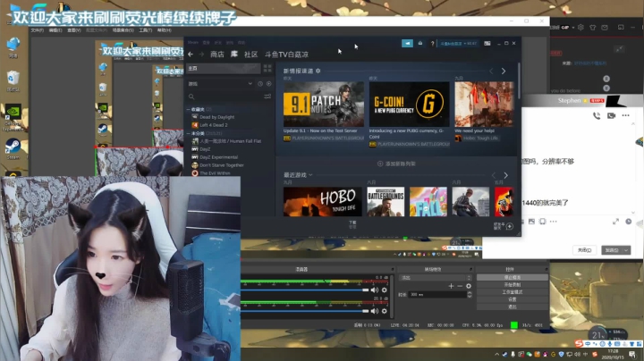Click the send button in chat window
644x361 pixels.
pyautogui.click(x=612, y=250)
